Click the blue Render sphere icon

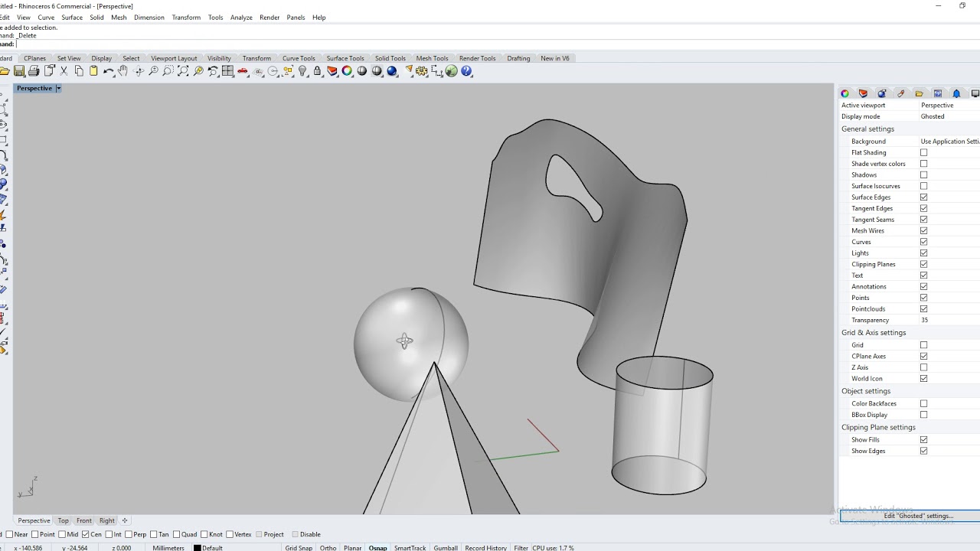tap(392, 71)
